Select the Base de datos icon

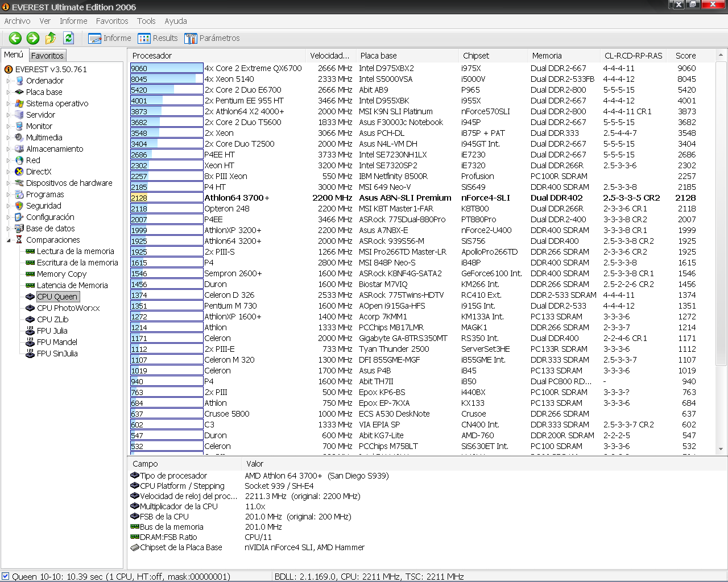click(x=19, y=228)
